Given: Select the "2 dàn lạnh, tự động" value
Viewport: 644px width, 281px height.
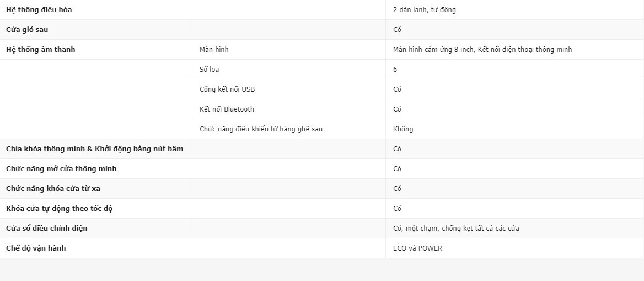Looking at the screenshot, I should point(424,10).
